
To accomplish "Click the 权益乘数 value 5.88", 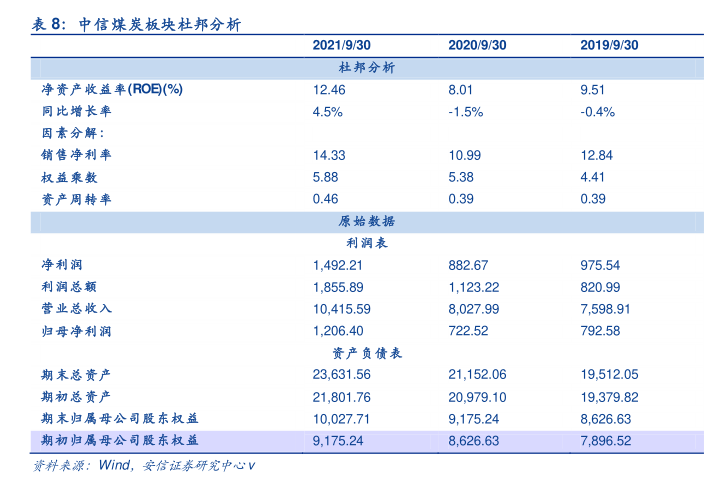I will point(325,177).
